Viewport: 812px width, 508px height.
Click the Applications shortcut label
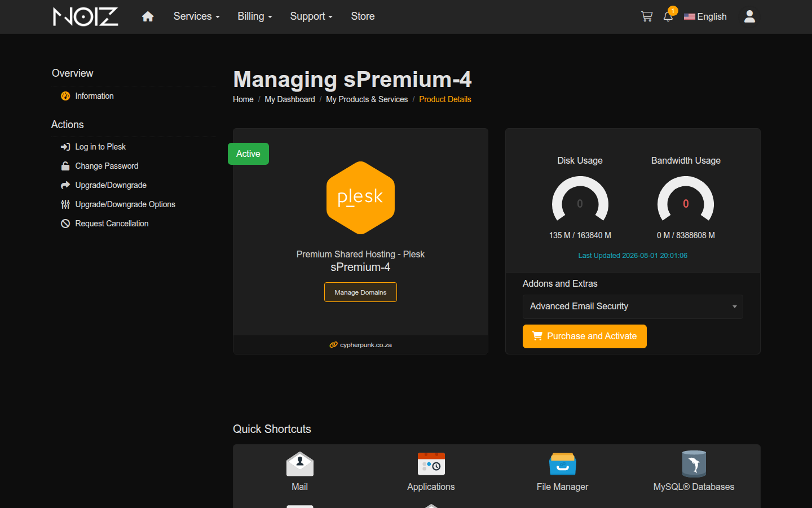pyautogui.click(x=431, y=487)
